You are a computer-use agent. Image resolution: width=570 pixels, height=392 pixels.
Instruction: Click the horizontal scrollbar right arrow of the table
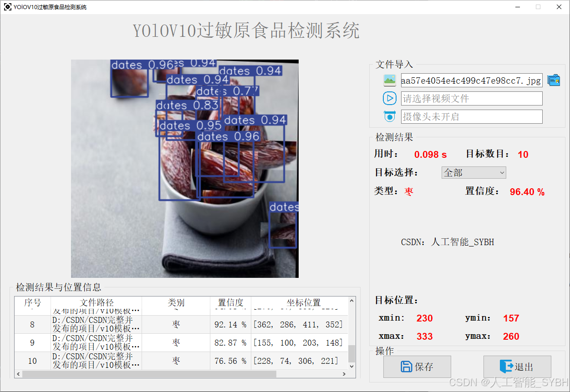tap(344, 374)
